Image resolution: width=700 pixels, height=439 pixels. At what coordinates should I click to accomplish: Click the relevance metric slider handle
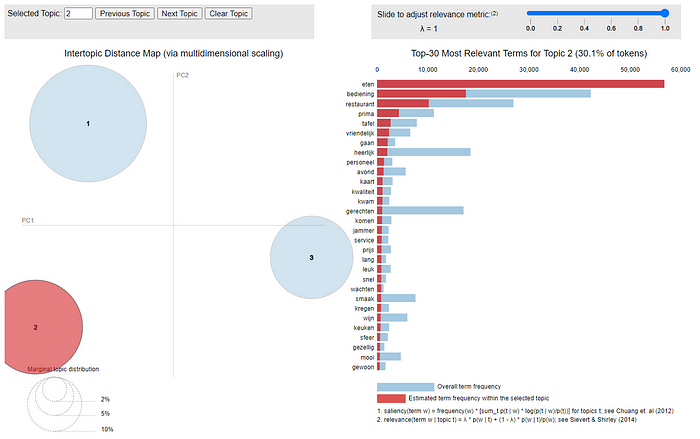pyautogui.click(x=664, y=13)
